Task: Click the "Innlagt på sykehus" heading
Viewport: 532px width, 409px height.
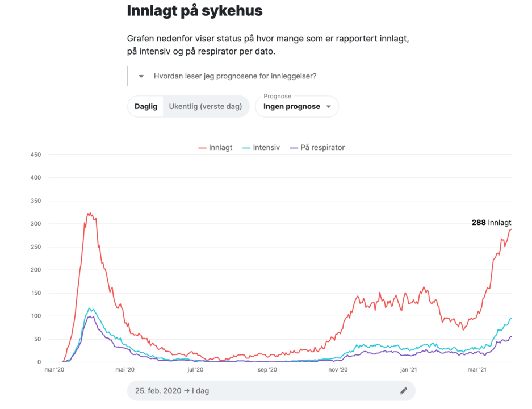Action: (195, 11)
